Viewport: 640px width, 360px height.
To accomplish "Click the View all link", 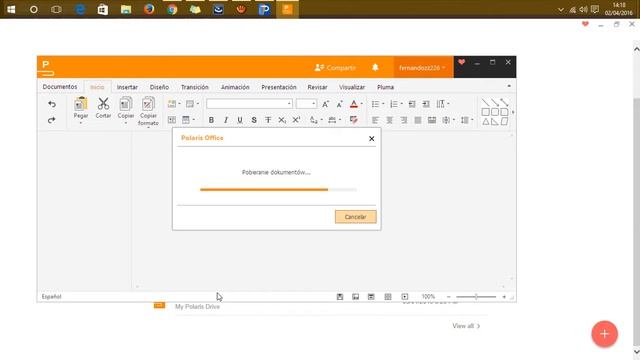I will pos(466,326).
